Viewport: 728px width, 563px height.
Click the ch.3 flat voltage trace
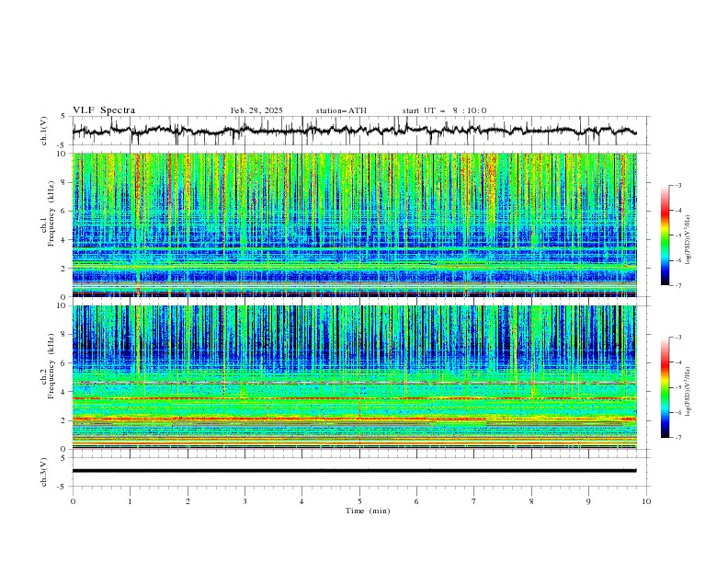354,471
